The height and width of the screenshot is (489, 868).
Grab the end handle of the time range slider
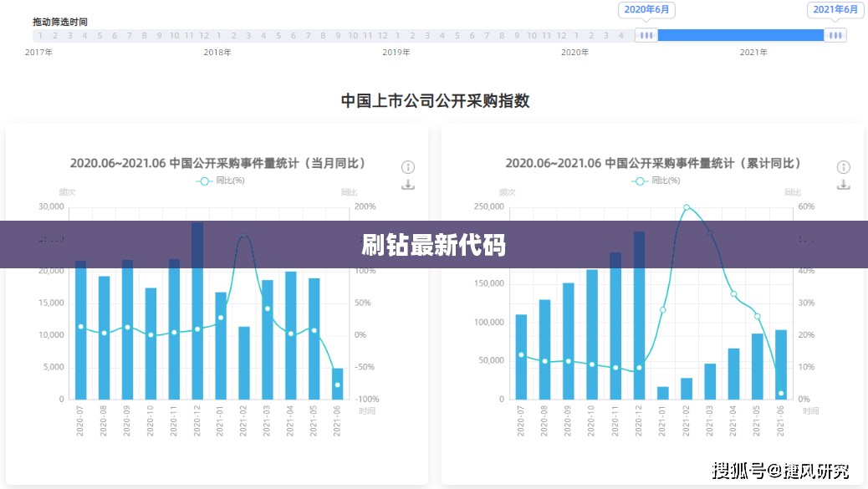(835, 35)
